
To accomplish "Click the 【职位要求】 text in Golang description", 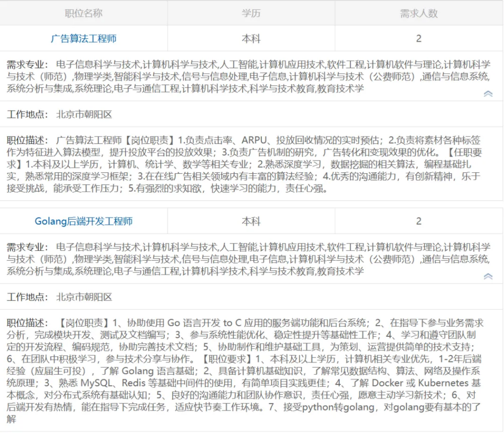I will click(227, 359).
